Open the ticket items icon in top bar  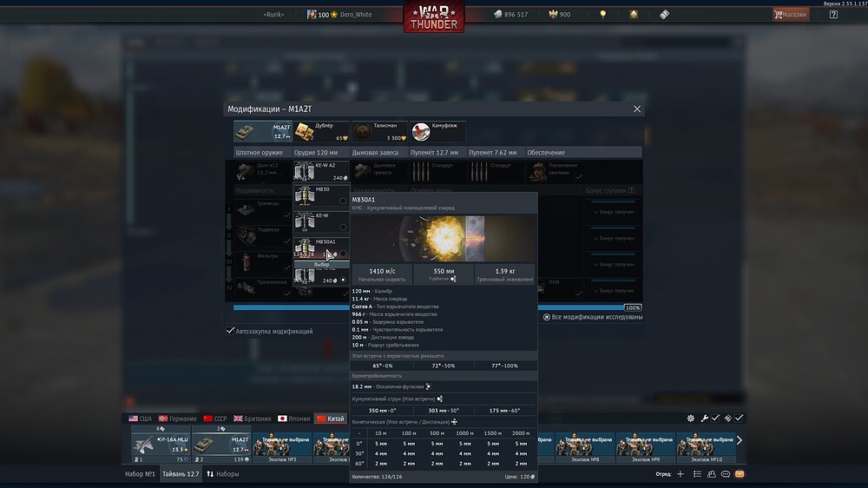(664, 15)
